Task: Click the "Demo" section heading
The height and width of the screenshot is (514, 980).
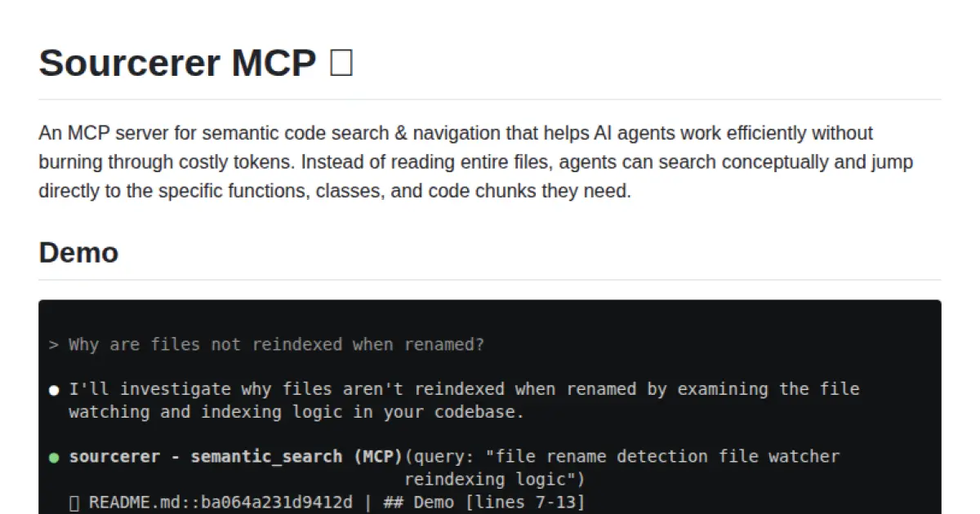Action: (x=78, y=253)
